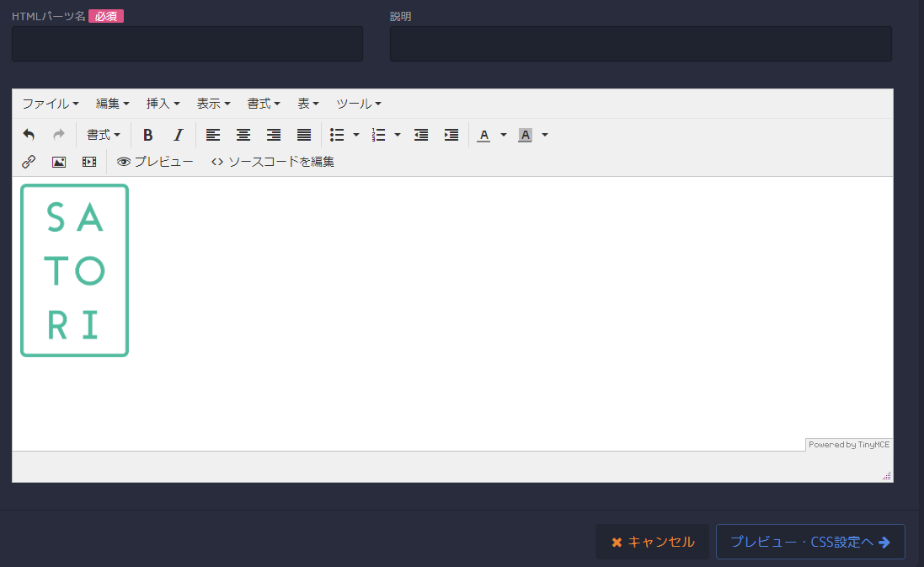Focus the HTMLパーツ名 input field

pos(187,44)
